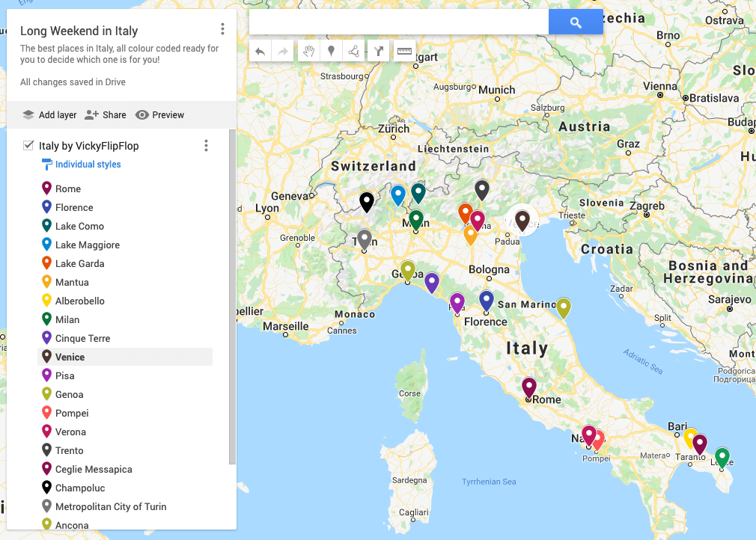
Task: Select the Draw a line tool
Action: 353,50
